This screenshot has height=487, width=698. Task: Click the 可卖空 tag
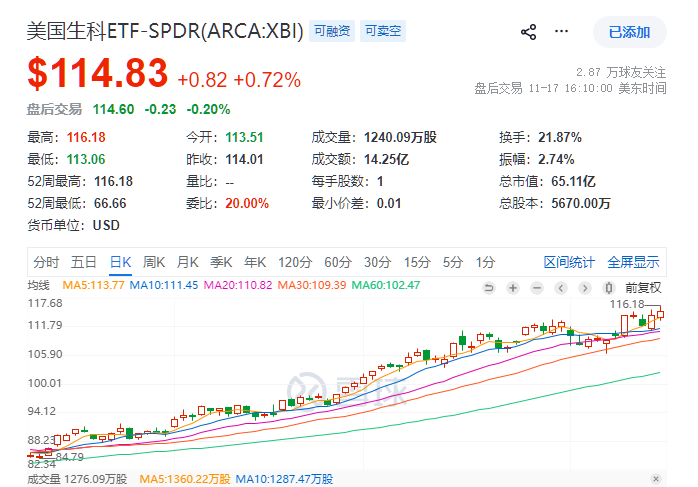[x=383, y=31]
